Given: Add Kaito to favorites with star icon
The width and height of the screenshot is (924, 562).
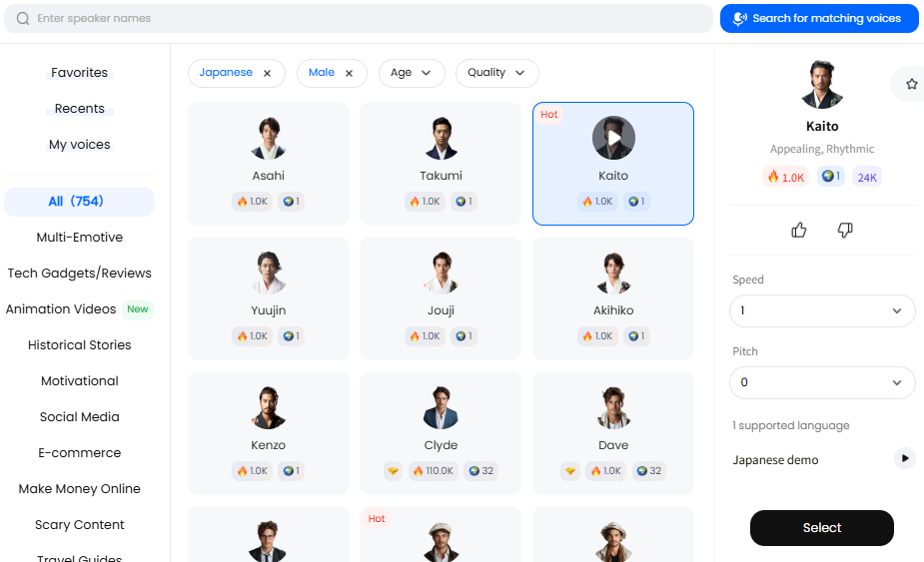Looking at the screenshot, I should 912,84.
